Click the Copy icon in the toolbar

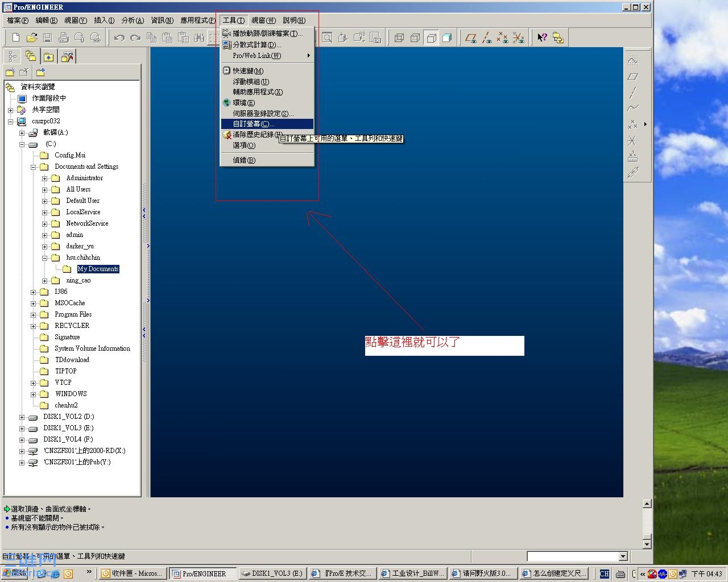pyautogui.click(x=151, y=38)
